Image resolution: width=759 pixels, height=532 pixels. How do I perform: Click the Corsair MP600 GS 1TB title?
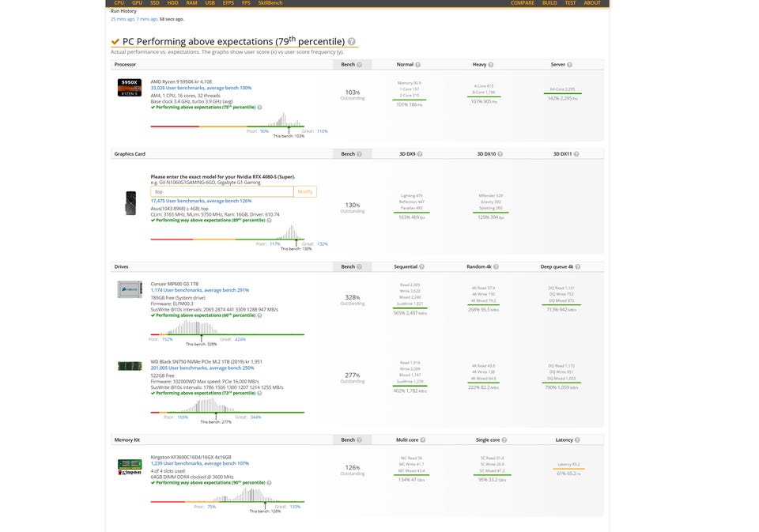(x=175, y=284)
